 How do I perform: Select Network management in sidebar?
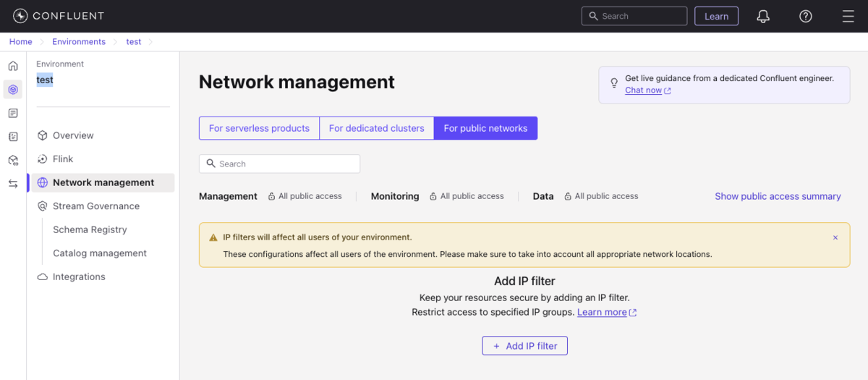click(x=102, y=182)
